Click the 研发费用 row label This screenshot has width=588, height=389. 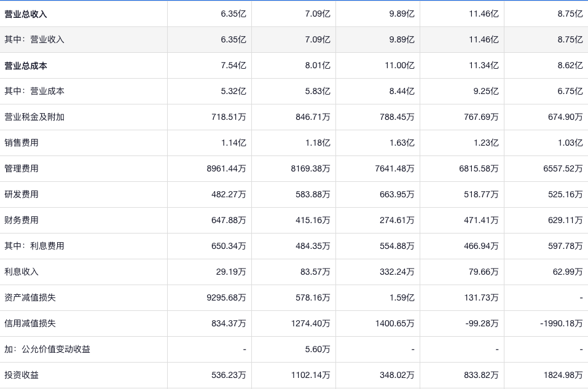point(22,194)
